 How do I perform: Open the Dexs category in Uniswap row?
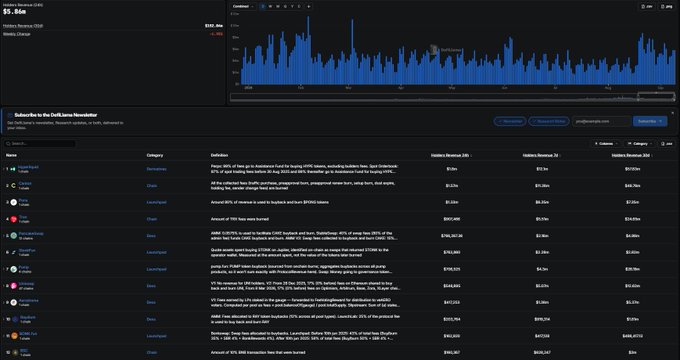coord(151,286)
